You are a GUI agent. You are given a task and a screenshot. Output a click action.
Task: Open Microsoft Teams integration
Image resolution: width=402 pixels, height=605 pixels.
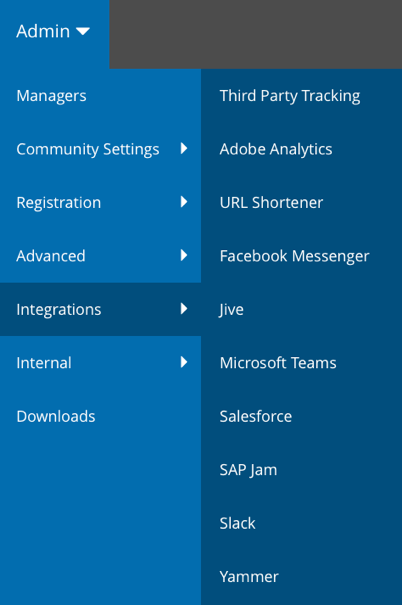301,363
